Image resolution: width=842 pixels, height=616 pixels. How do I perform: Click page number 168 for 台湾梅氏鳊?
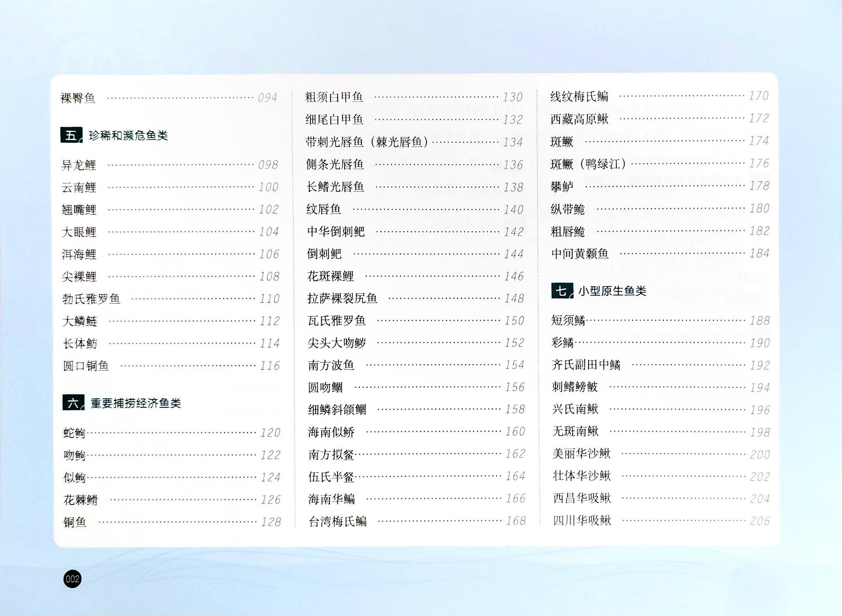pos(516,521)
